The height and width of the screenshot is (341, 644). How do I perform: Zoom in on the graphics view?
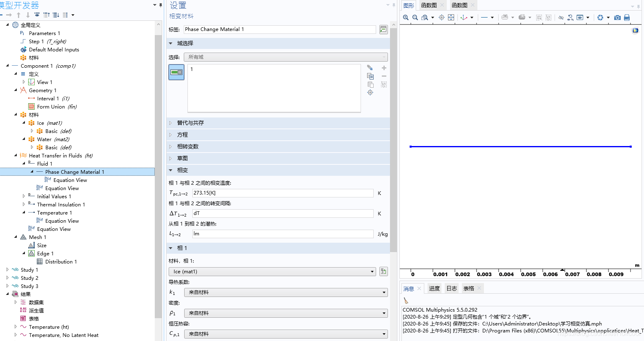coord(406,18)
